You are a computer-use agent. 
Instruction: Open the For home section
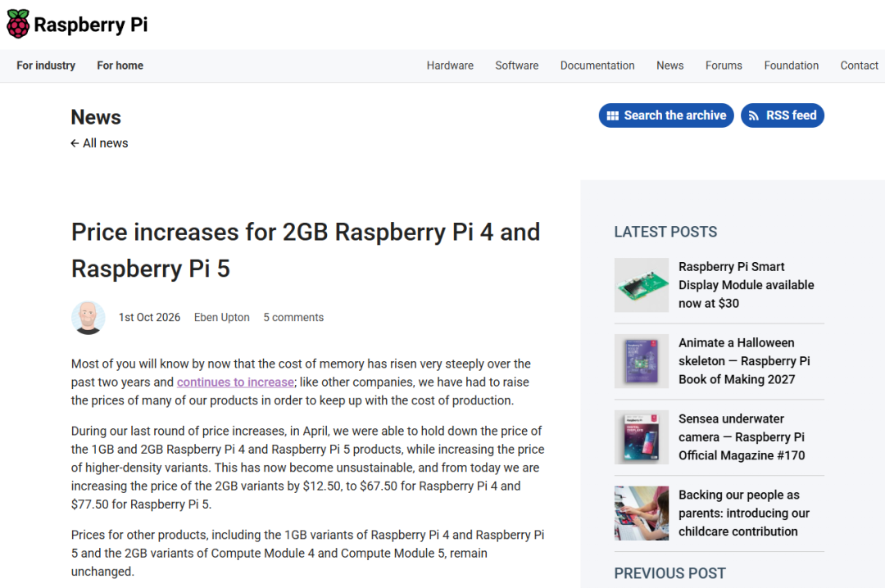(120, 66)
